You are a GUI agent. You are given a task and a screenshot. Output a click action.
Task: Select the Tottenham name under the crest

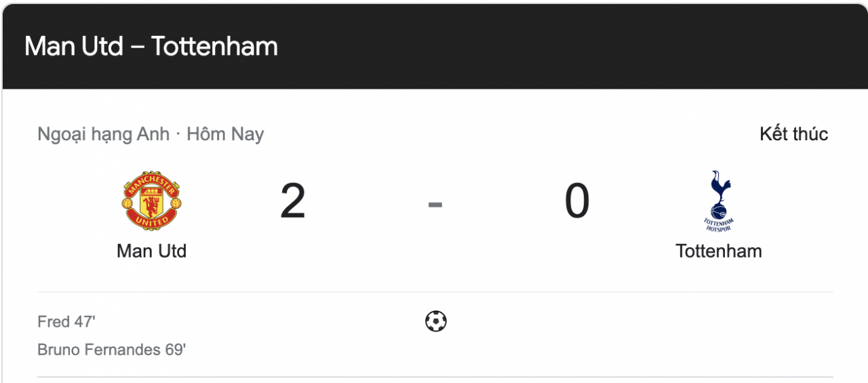click(x=719, y=251)
